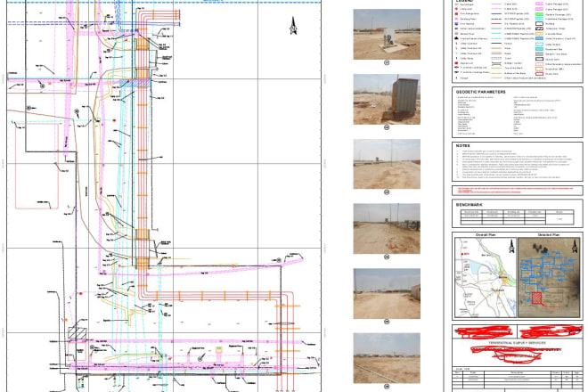Click the BENCHMARK heading
Viewport: 588px width, 392px height.
[x=469, y=205]
